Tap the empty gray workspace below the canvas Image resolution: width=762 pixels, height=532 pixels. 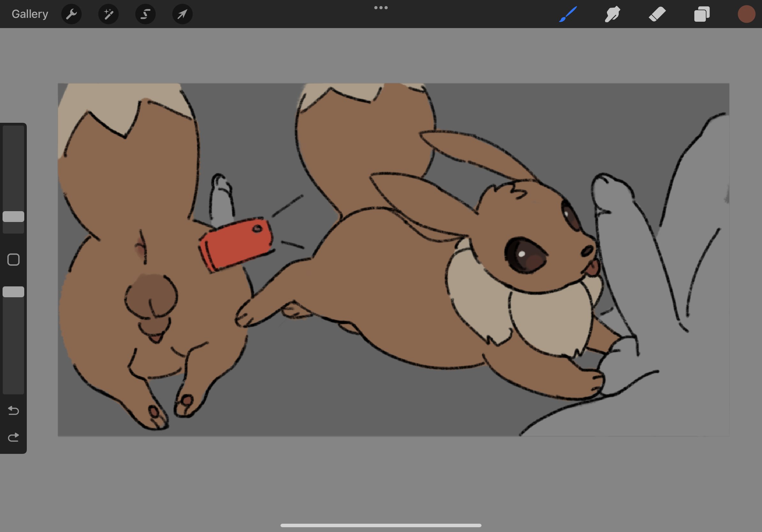click(381, 477)
